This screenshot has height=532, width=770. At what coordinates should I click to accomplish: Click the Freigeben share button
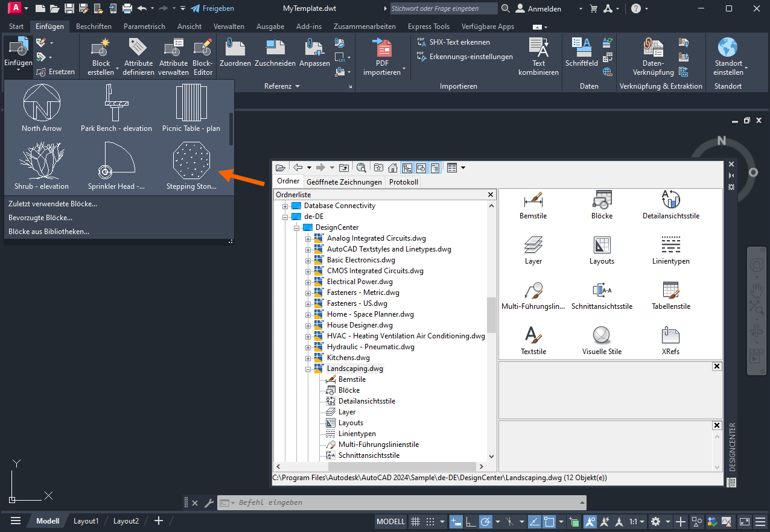pos(212,8)
